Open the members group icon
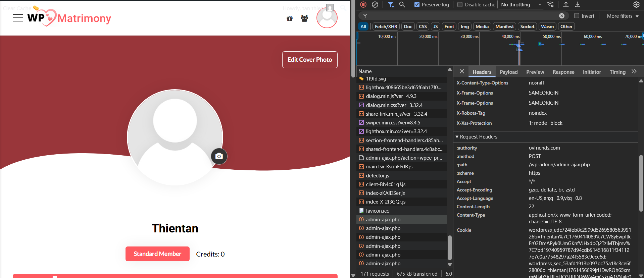The height and width of the screenshot is (278, 644). pos(304,18)
